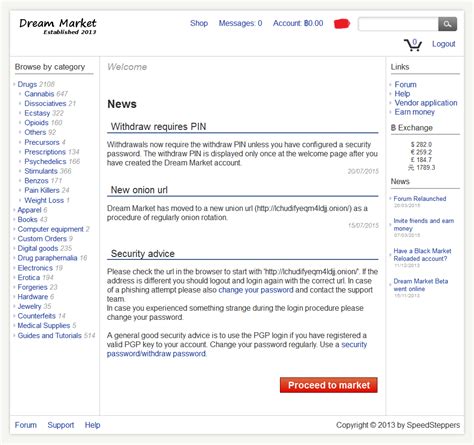Open the Help link in Links panel
474x445 pixels.
click(402, 94)
